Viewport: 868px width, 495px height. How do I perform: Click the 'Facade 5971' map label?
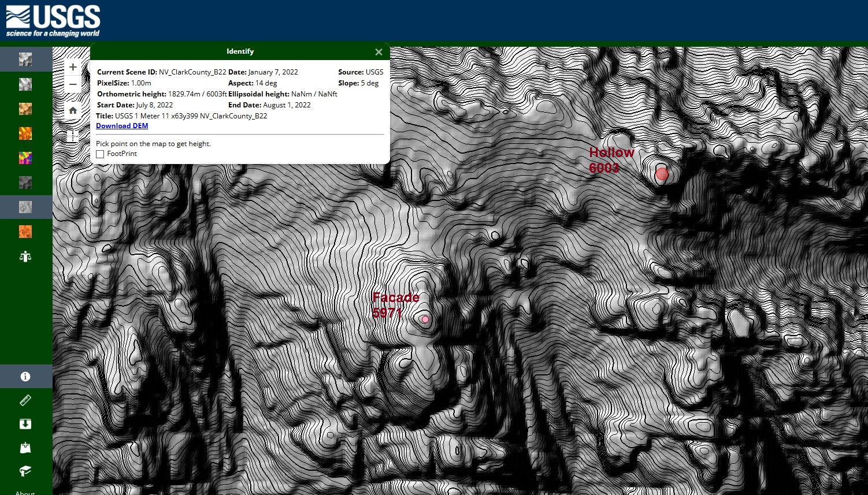pyautogui.click(x=396, y=305)
